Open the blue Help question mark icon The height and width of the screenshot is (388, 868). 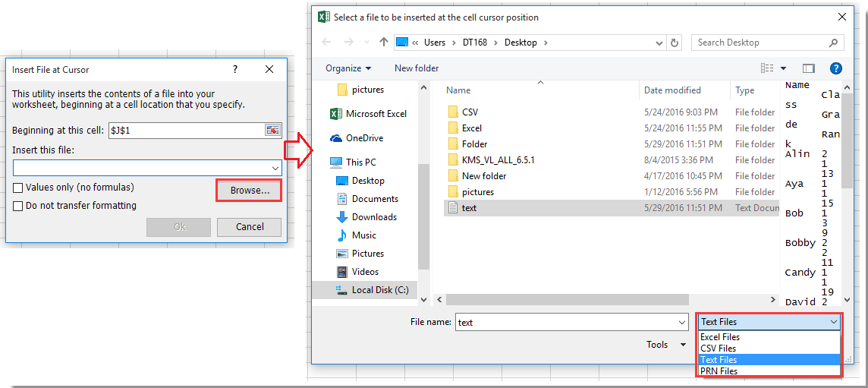point(835,68)
